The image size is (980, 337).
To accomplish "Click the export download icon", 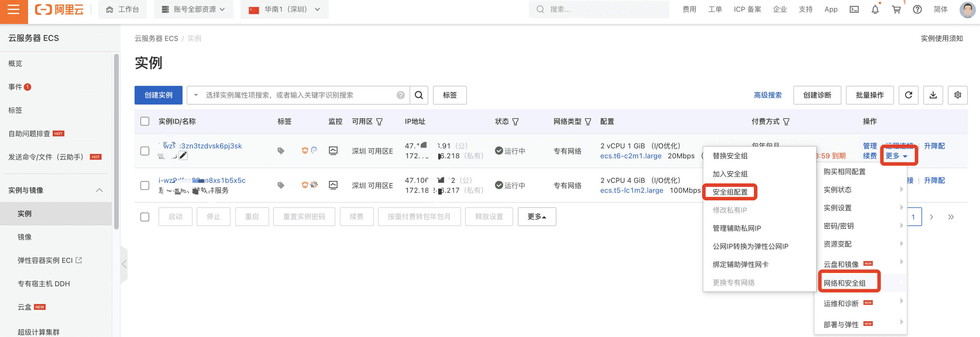I will [933, 95].
